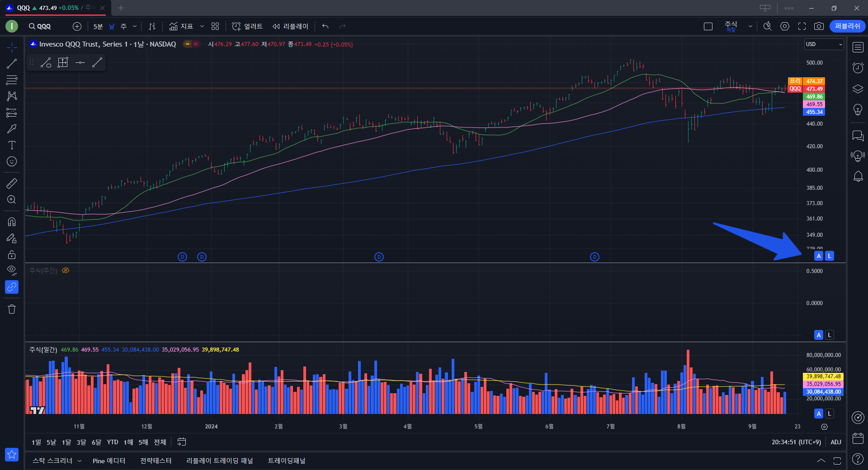Image resolution: width=868 pixels, height=470 pixels.
Task: Select the 전체 all date range
Action: 160,442
